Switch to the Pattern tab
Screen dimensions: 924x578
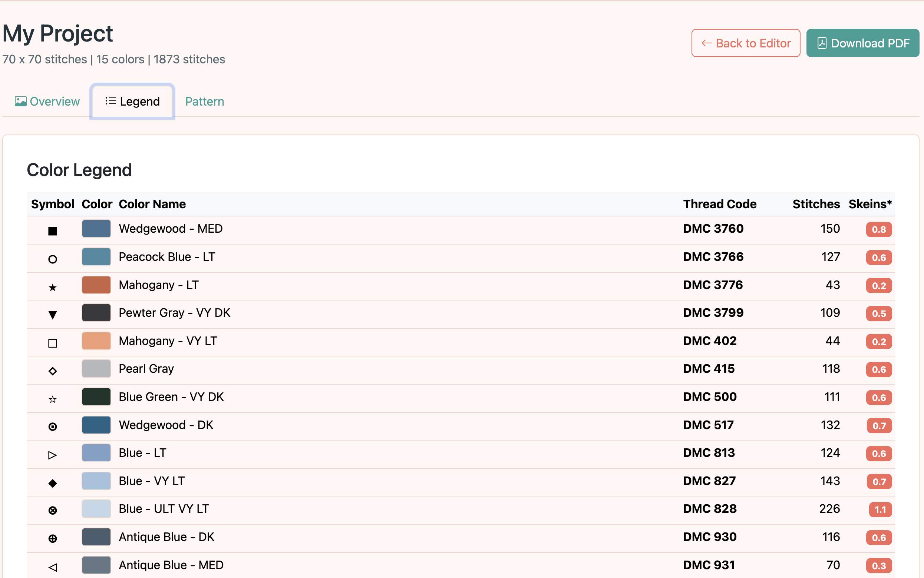tap(204, 101)
